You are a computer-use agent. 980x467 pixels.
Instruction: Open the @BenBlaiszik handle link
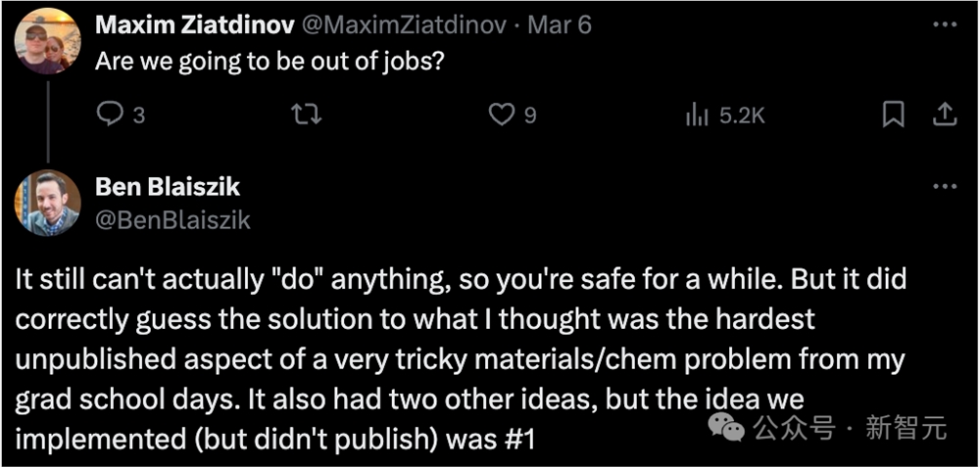173,219
